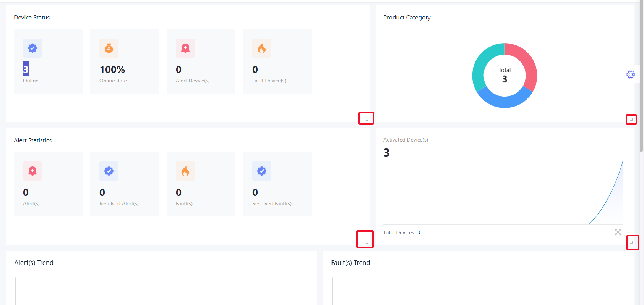Click the Online status verified badge icon

click(x=32, y=48)
